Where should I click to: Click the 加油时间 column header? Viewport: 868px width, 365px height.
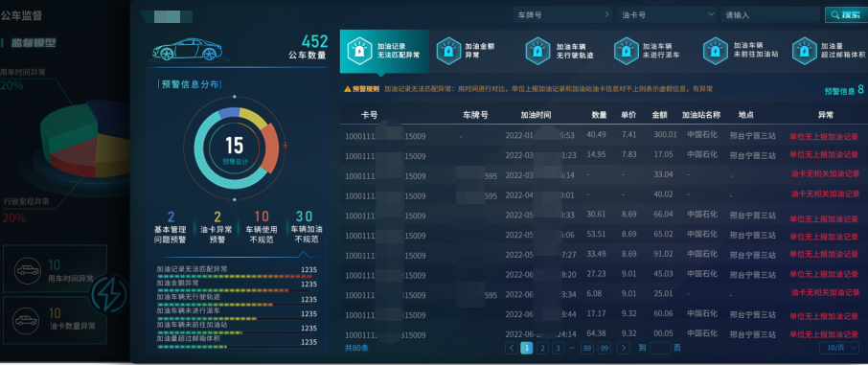(x=536, y=115)
